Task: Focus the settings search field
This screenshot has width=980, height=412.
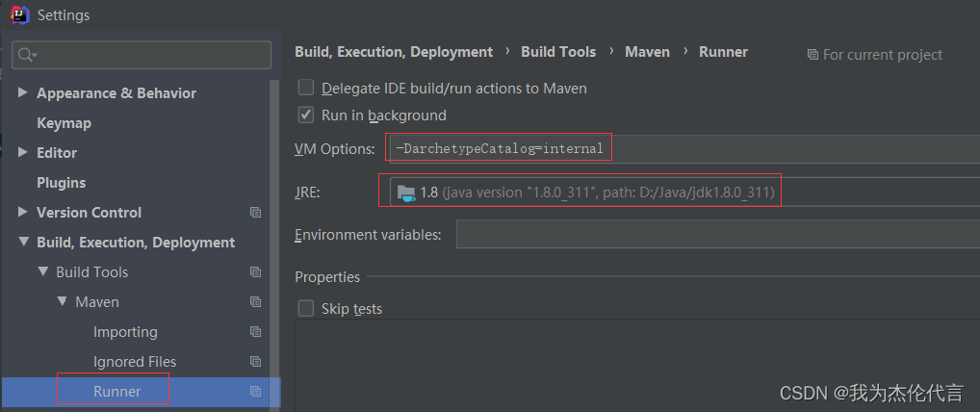Action: coord(142,55)
